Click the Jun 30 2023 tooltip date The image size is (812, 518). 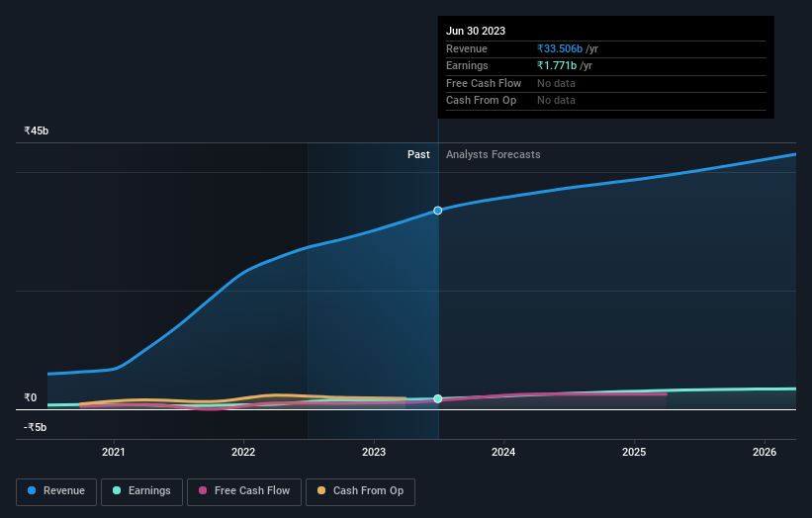tap(476, 31)
